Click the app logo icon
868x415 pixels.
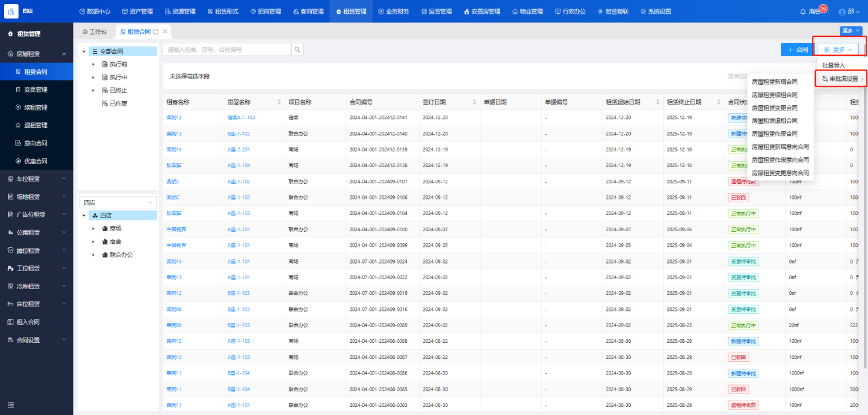12,11
